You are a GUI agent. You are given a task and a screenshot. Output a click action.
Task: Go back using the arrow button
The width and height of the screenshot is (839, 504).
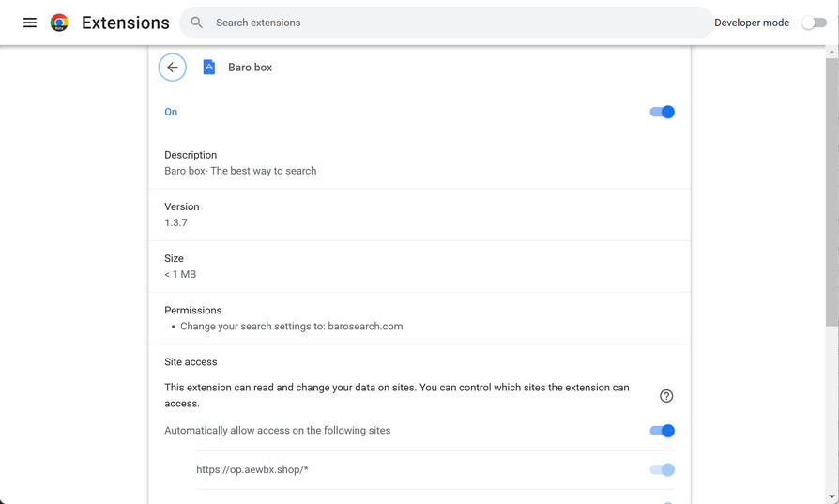click(173, 68)
